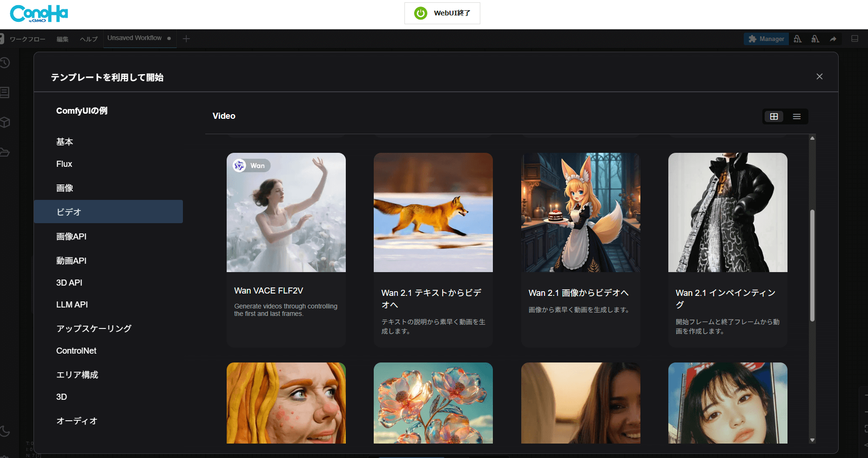Click the WebUI終了 button
868x458 pixels.
(x=442, y=13)
